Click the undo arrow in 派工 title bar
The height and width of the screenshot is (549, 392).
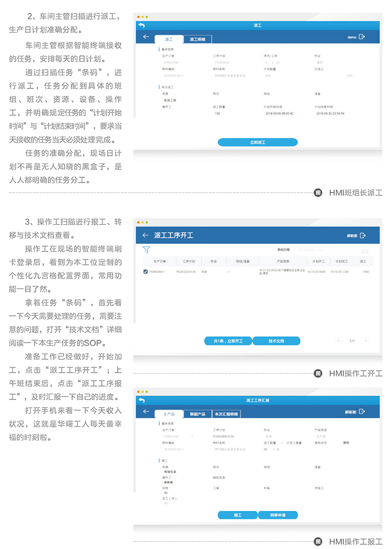[142, 26]
